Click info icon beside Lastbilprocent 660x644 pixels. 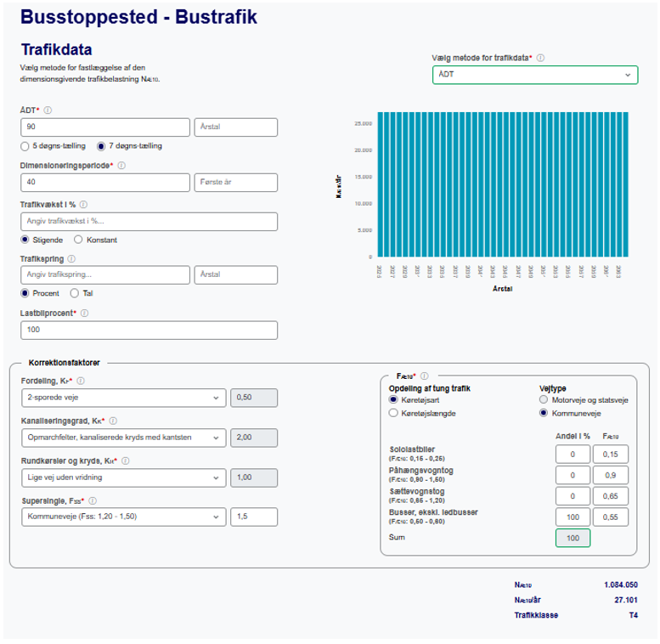click(x=82, y=313)
